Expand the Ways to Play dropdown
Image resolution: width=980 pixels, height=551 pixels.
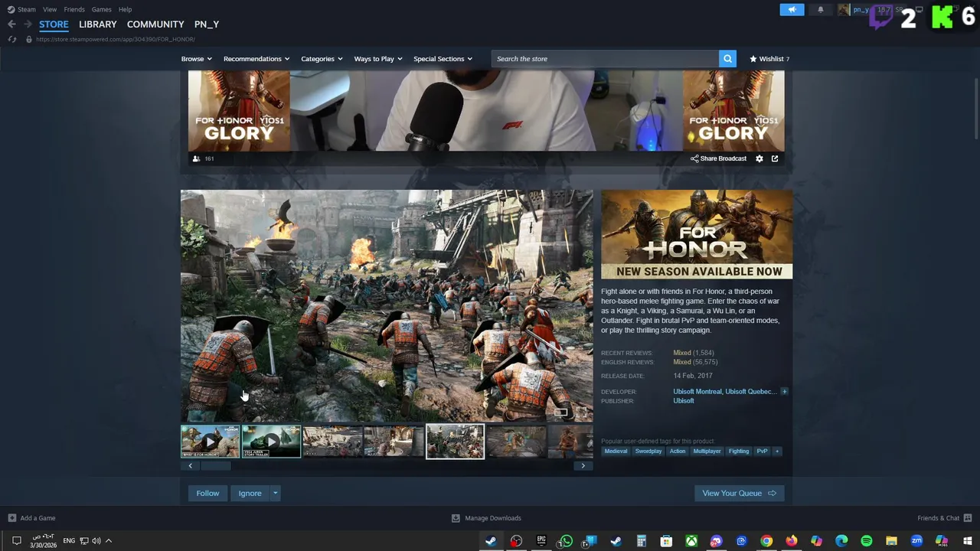point(378,59)
